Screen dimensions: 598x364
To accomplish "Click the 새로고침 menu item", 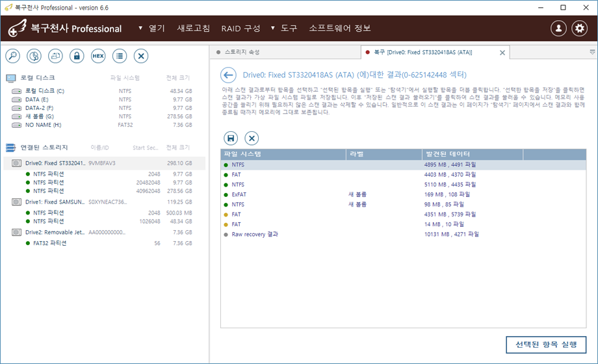I will click(x=193, y=28).
